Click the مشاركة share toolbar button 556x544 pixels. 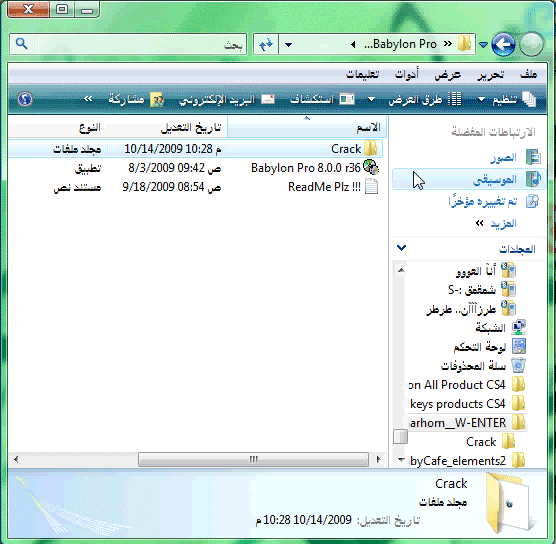[136, 100]
